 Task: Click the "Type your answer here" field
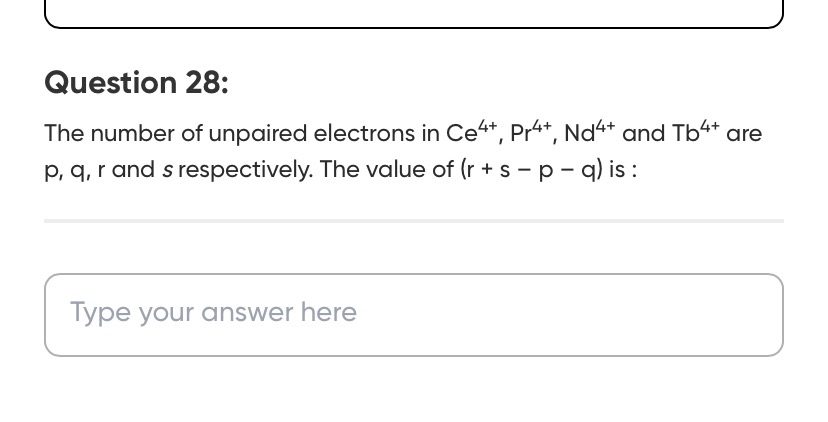click(413, 314)
